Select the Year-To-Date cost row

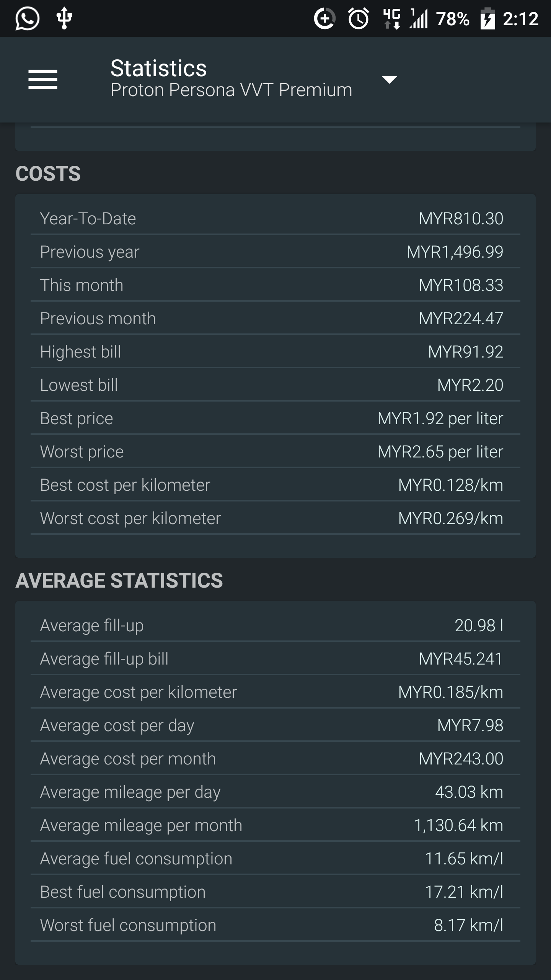pos(275,218)
